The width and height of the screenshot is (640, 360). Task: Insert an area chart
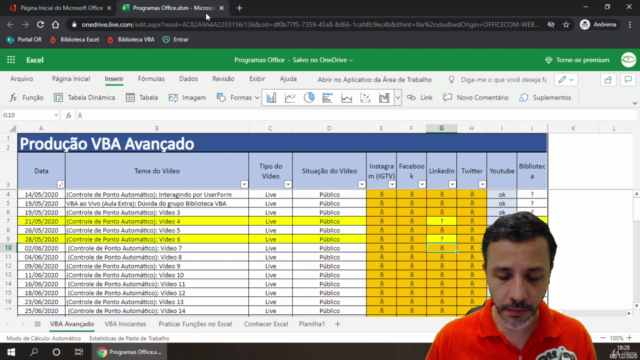347,98
